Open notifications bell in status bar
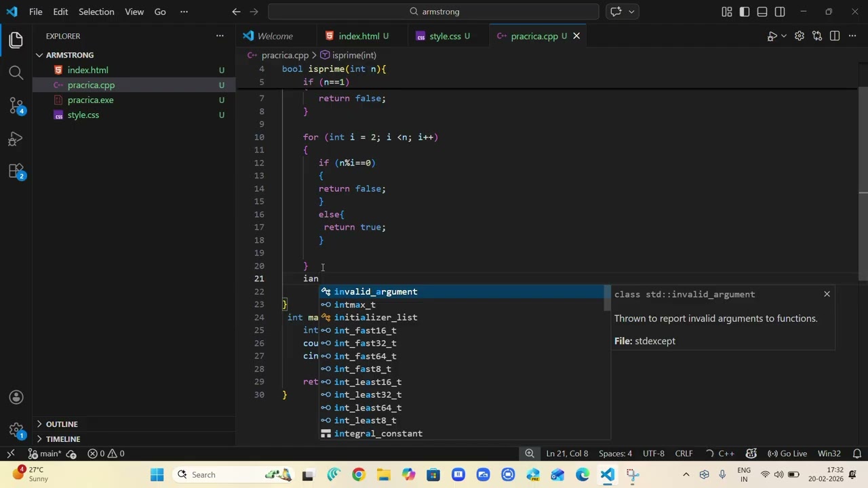Screen dimensions: 868x488 (857, 453)
